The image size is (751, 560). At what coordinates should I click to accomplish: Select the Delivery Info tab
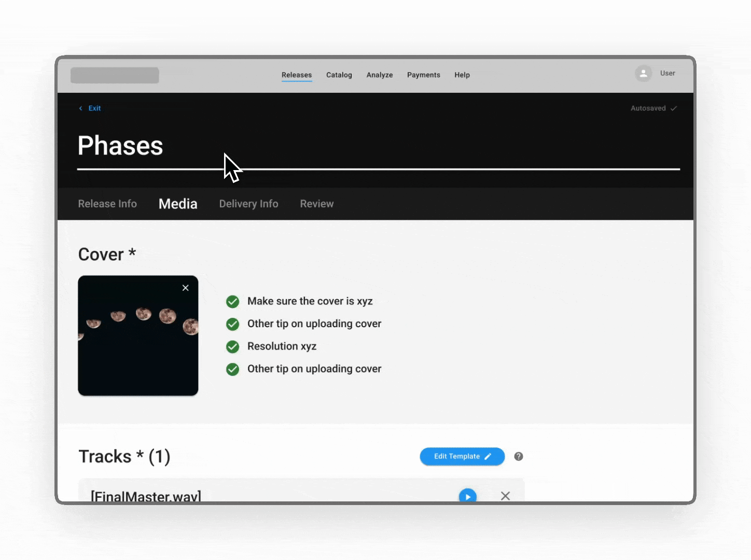click(x=248, y=204)
